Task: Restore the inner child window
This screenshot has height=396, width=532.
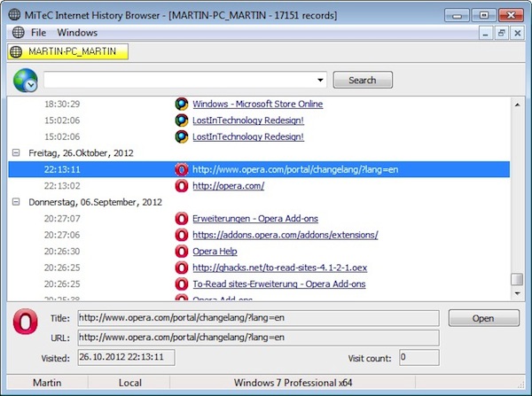Action: (502, 33)
